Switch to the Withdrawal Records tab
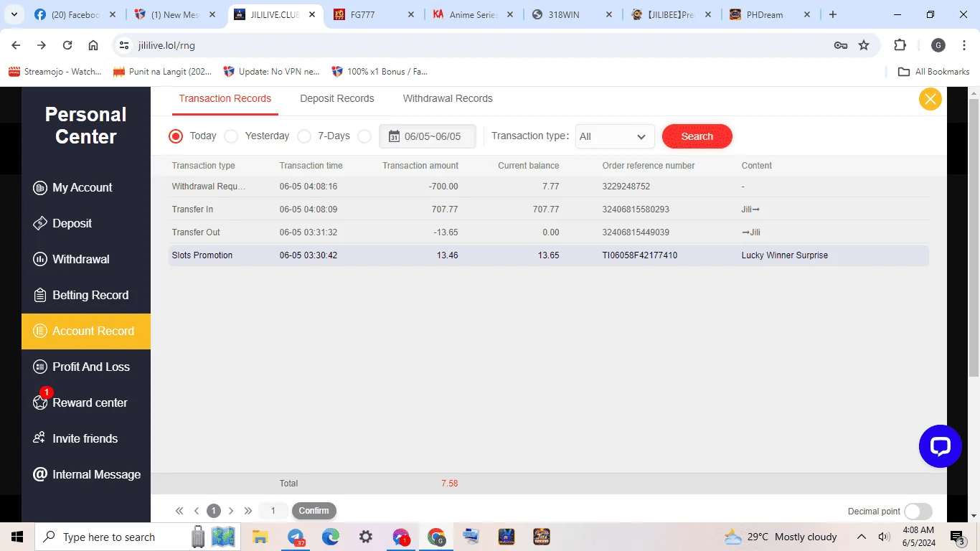Viewport: 980px width, 551px height. click(x=448, y=99)
